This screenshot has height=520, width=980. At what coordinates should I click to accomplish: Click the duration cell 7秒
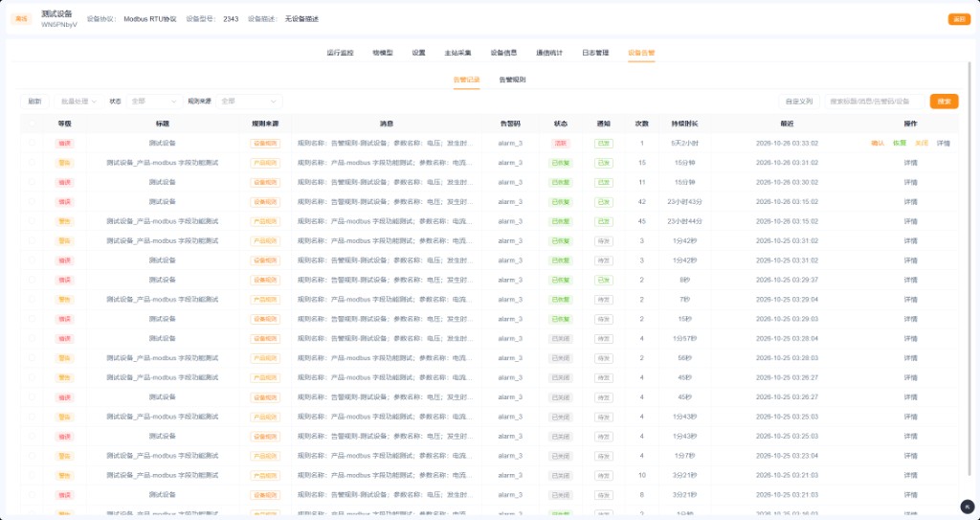(x=685, y=300)
